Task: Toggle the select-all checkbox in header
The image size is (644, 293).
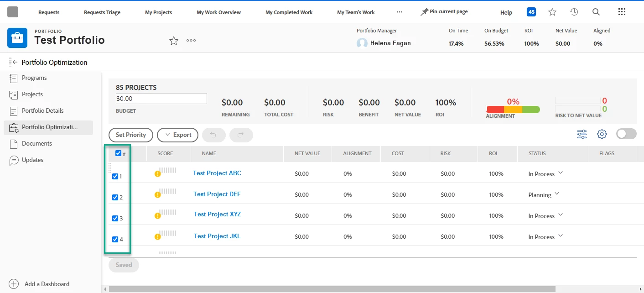Action: [118, 153]
